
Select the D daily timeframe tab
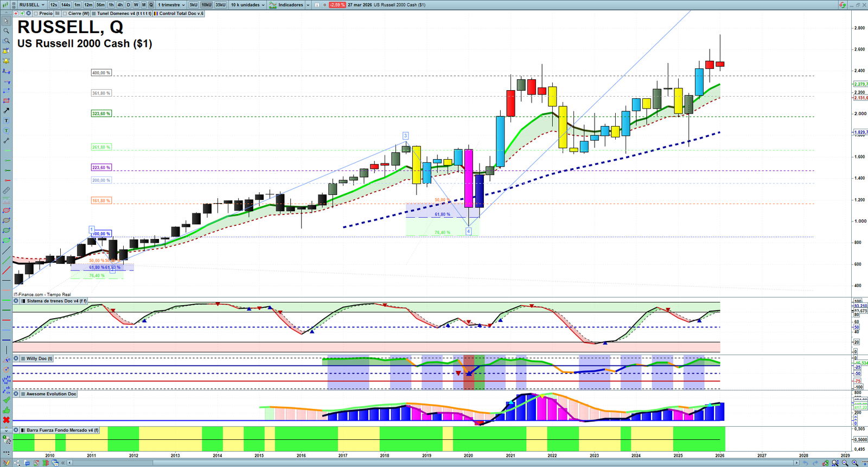pos(129,5)
